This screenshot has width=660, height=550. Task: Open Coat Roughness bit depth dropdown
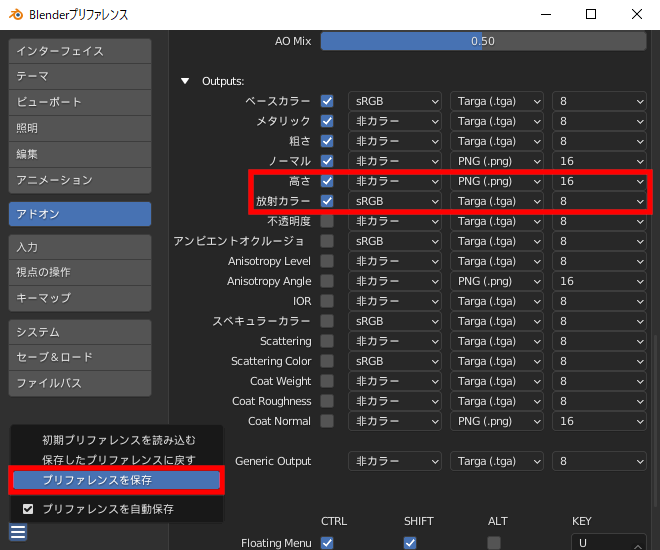point(599,401)
